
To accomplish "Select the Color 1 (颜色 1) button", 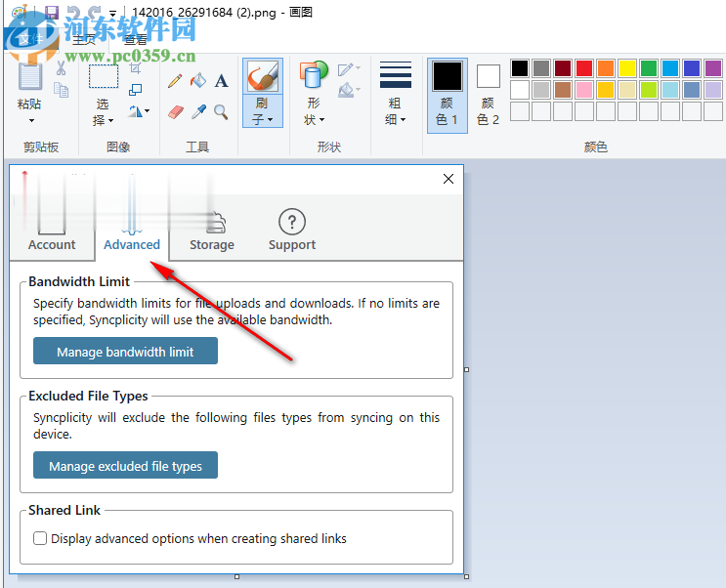I will pyautogui.click(x=448, y=96).
